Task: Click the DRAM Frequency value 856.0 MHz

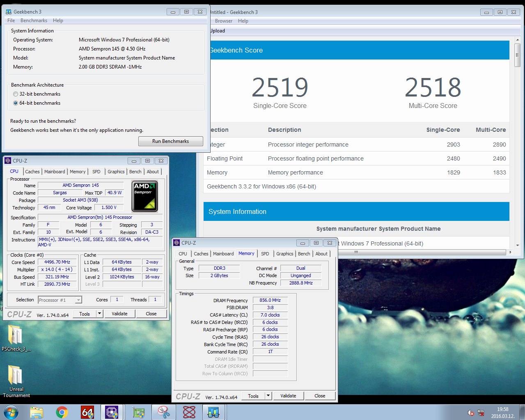Action: pos(270,300)
